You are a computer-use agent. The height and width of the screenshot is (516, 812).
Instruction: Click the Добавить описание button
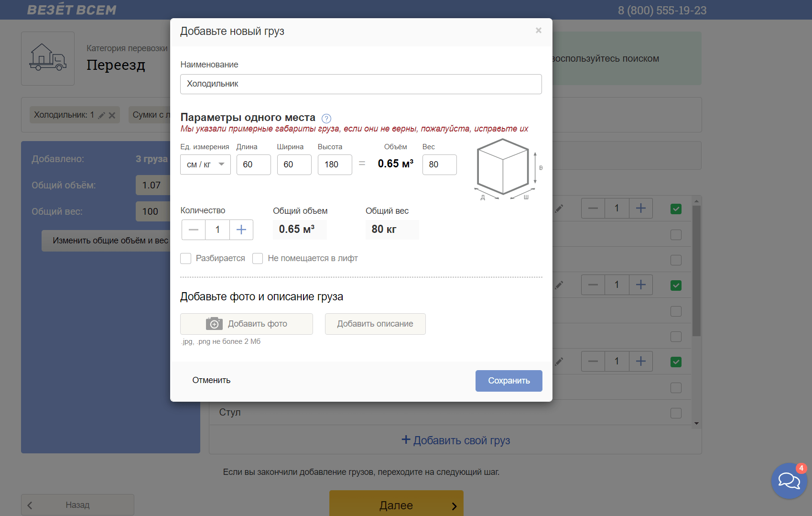click(375, 324)
